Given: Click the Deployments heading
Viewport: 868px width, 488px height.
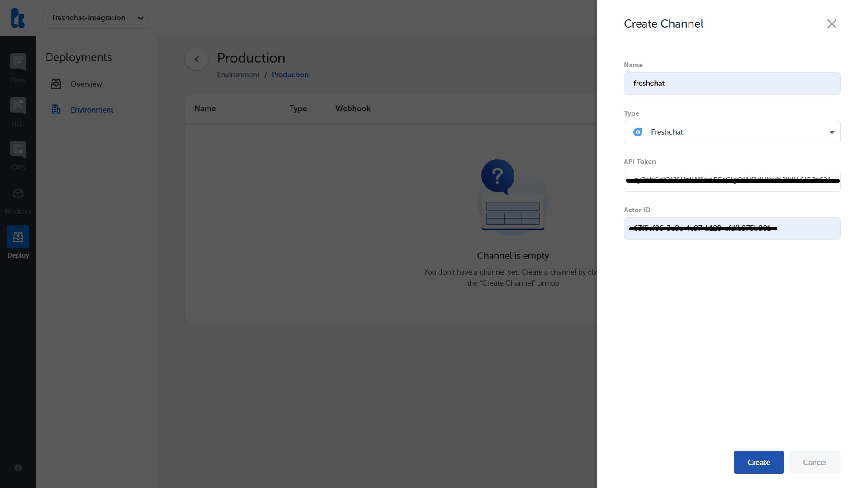Looking at the screenshot, I should coord(79,57).
